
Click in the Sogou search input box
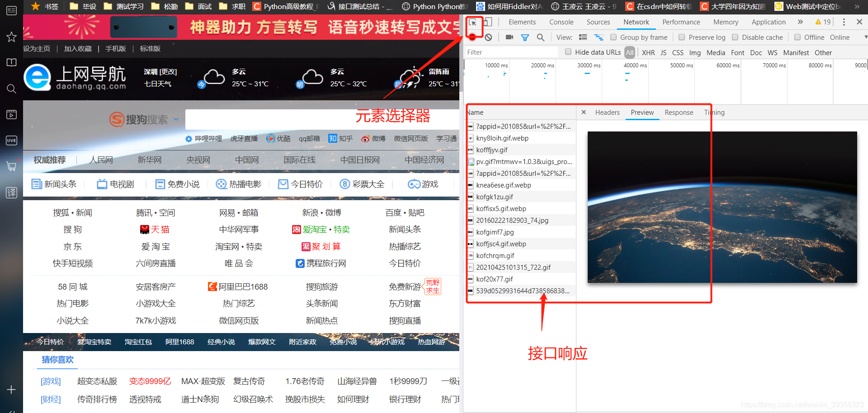322,119
